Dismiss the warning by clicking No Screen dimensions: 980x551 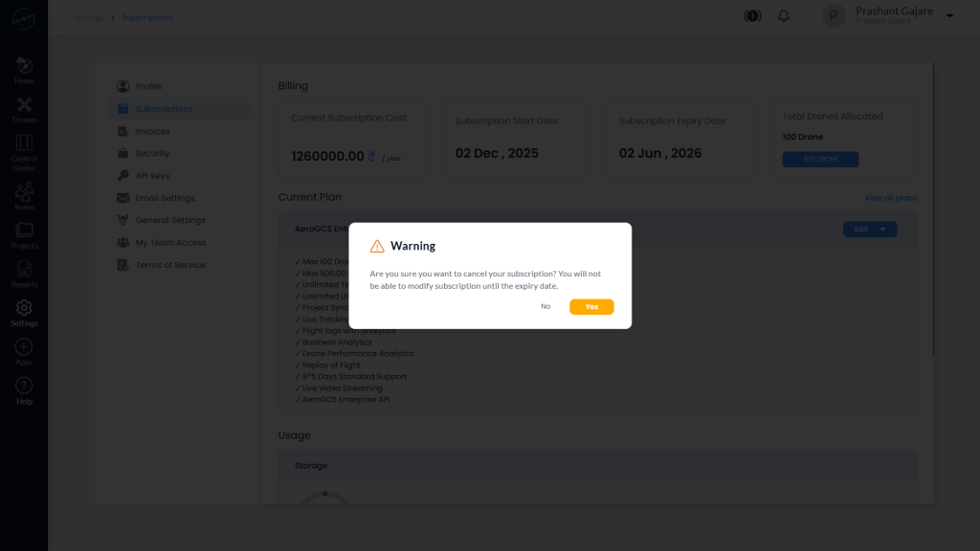tap(546, 306)
